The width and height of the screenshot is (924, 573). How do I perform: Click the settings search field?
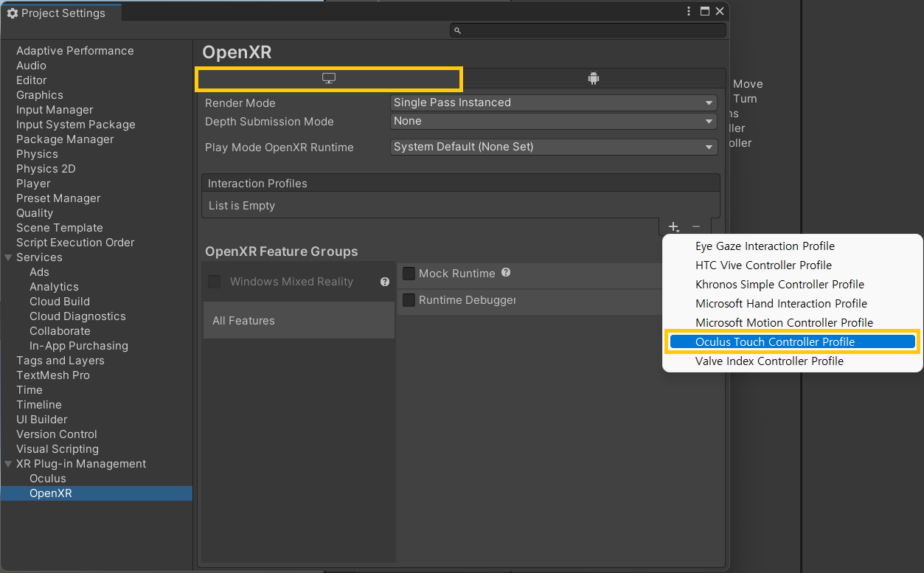click(588, 30)
